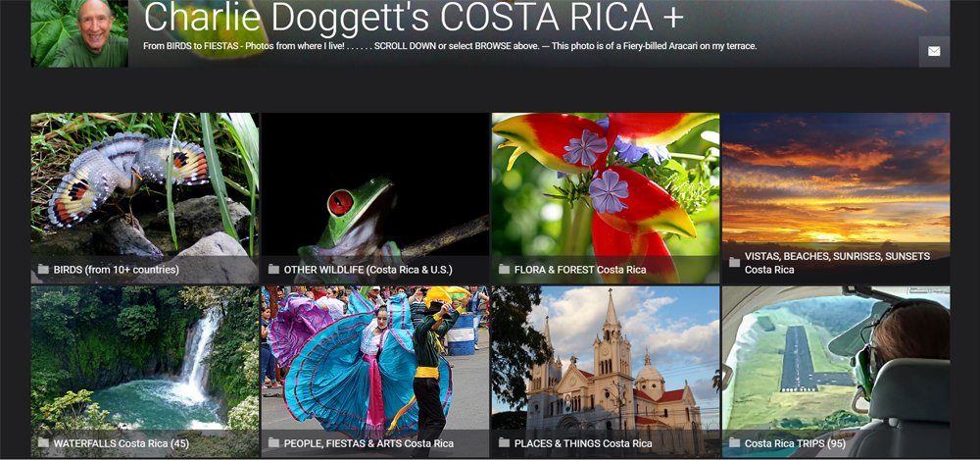
Task: Click the folder icon beside PEOPLE, FIESTAS & ARTS
Action: [x=273, y=442]
